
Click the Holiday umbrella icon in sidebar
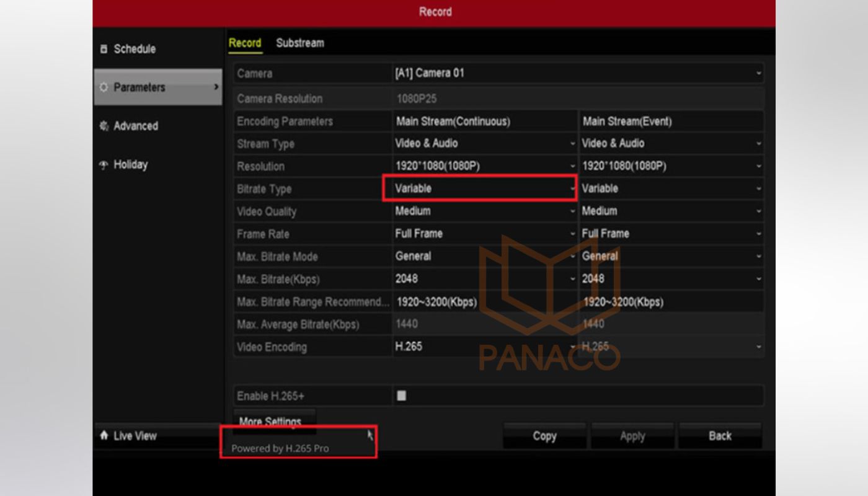[x=104, y=165]
